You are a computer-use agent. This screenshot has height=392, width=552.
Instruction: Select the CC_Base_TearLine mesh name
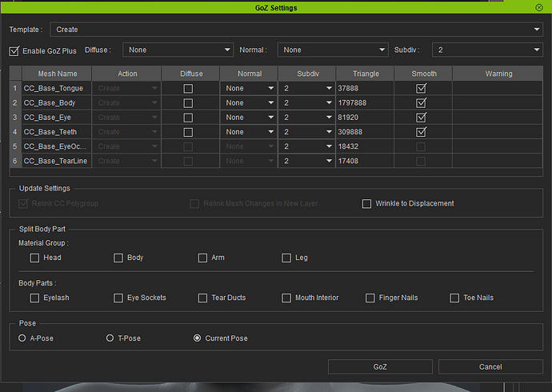[x=56, y=161]
